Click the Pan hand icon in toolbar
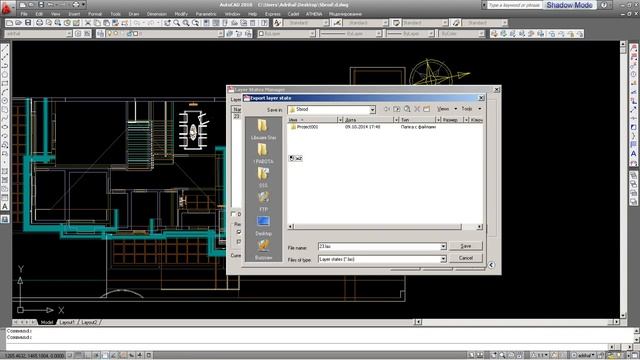 [x=168, y=23]
